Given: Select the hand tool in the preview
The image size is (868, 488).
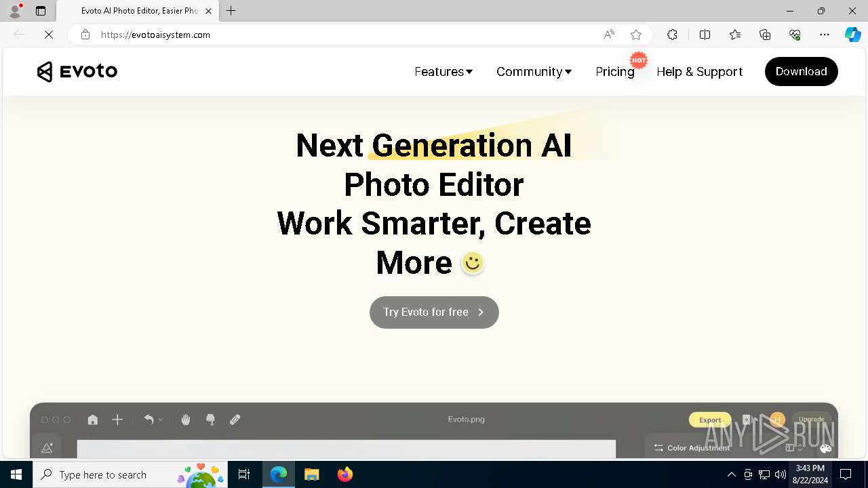Looking at the screenshot, I should coord(186,420).
